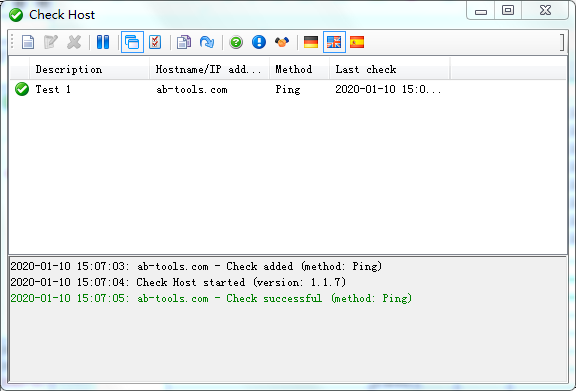The image size is (576, 391).
Task: Click the blue refresh arrow icon
Action: coord(207,42)
